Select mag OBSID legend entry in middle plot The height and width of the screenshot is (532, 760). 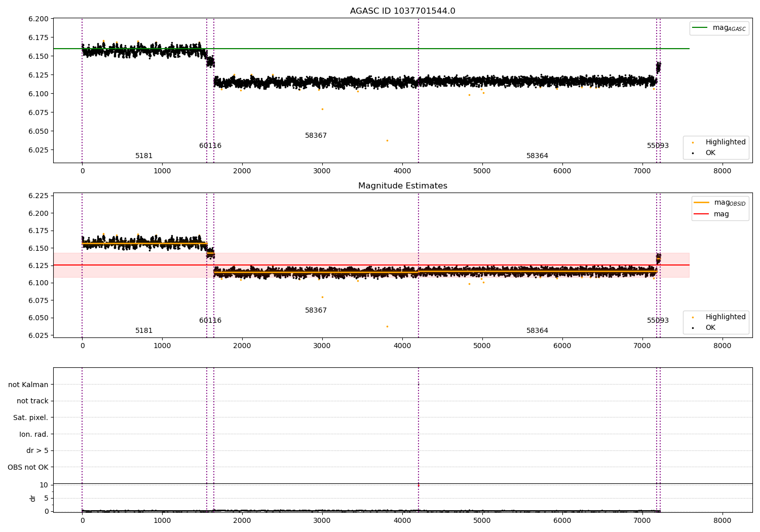(x=720, y=203)
